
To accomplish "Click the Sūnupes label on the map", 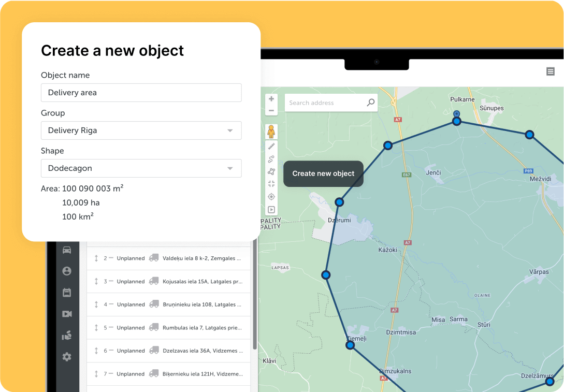I will (x=491, y=108).
